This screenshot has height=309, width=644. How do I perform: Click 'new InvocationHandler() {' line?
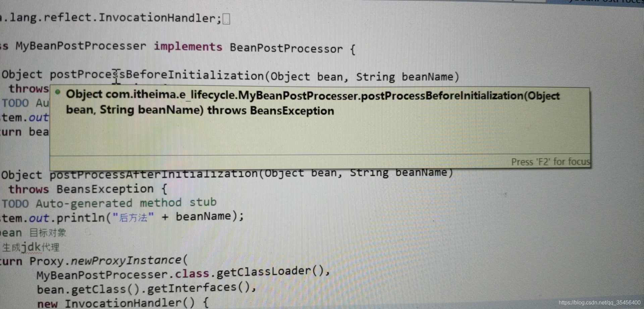click(x=123, y=303)
